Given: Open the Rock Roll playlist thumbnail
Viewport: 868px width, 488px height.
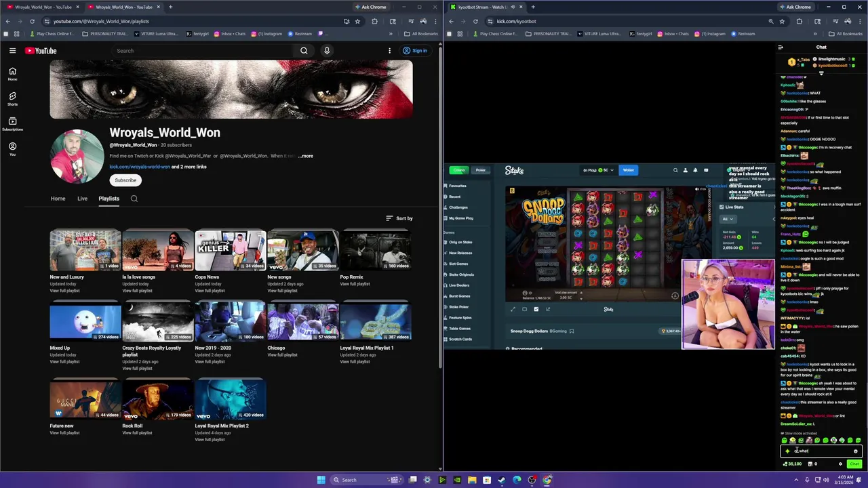Looking at the screenshot, I should click(x=157, y=399).
